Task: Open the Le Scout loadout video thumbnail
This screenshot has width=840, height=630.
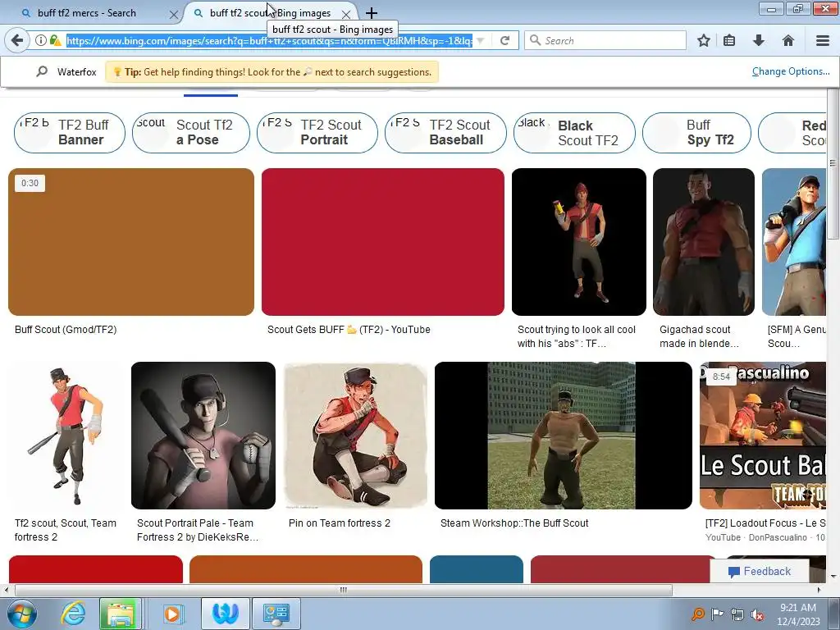Action: point(763,435)
